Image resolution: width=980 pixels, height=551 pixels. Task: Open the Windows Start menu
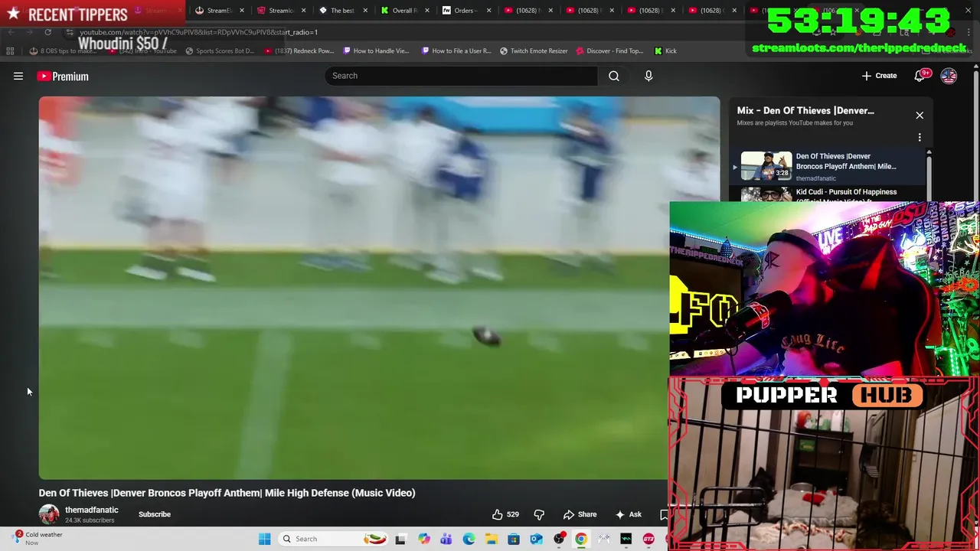[x=264, y=539]
